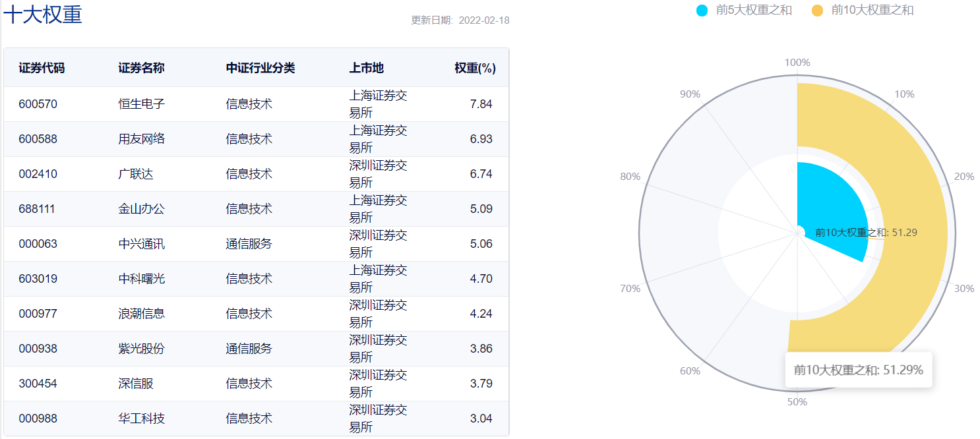The height and width of the screenshot is (439, 980).
Task: Click 信息技术 in the 恒生电子 row
Action: point(249,104)
